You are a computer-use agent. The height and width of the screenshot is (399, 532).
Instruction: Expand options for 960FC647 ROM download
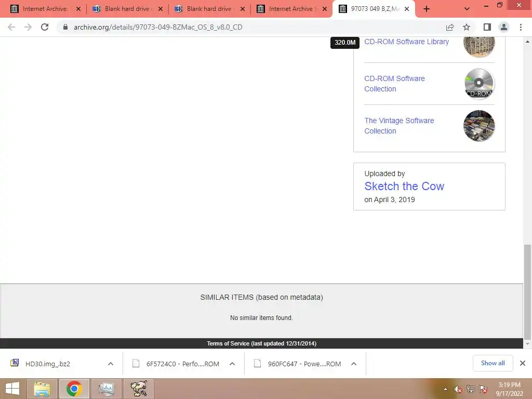pos(353,364)
